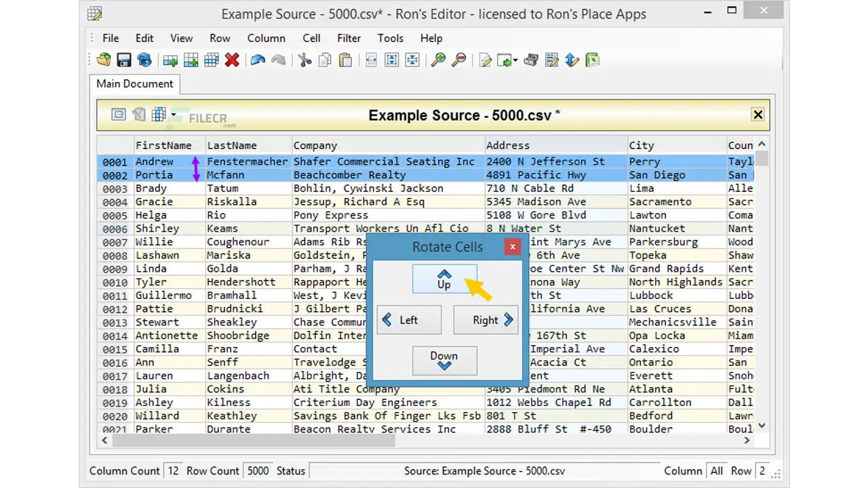Click the selection rectangle icon in document header
Viewport: 868px width, 488px height.
(x=119, y=115)
